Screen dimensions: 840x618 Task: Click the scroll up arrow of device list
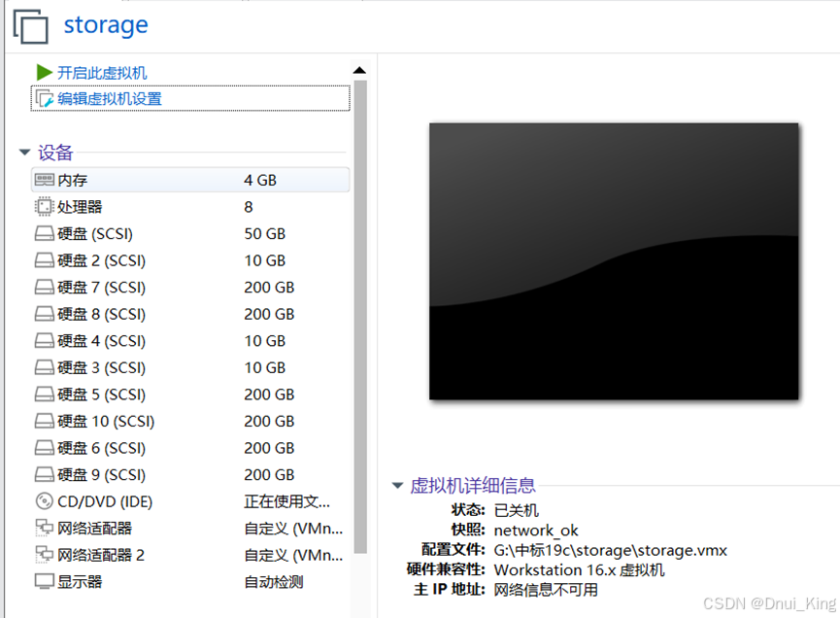[360, 70]
